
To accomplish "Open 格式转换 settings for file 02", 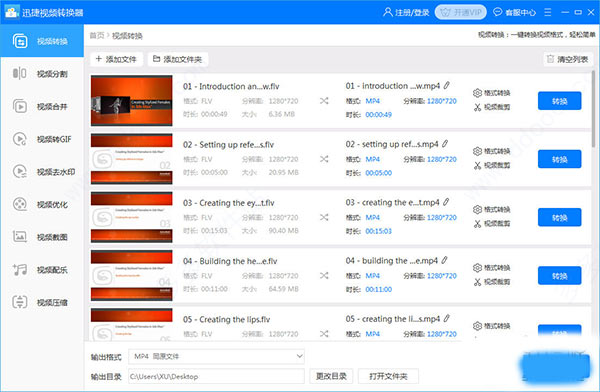I will point(492,151).
